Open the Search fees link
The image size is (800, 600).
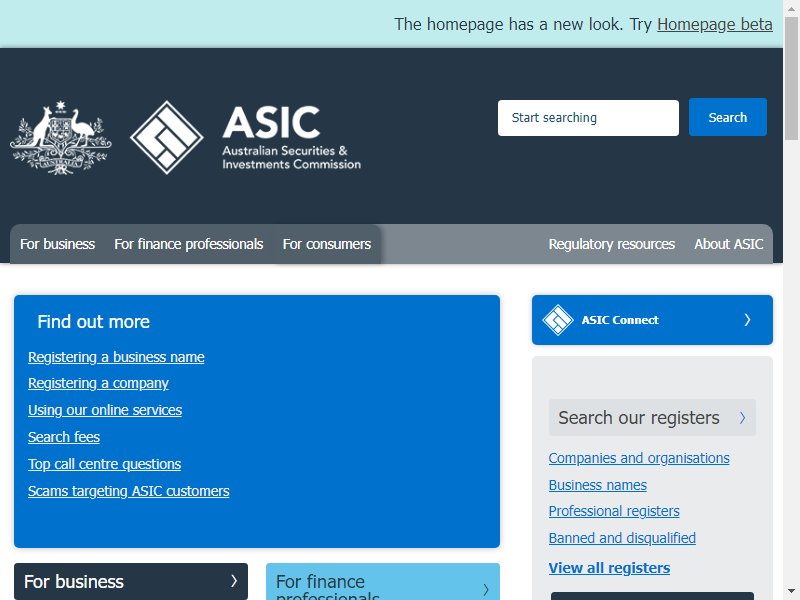(64, 437)
